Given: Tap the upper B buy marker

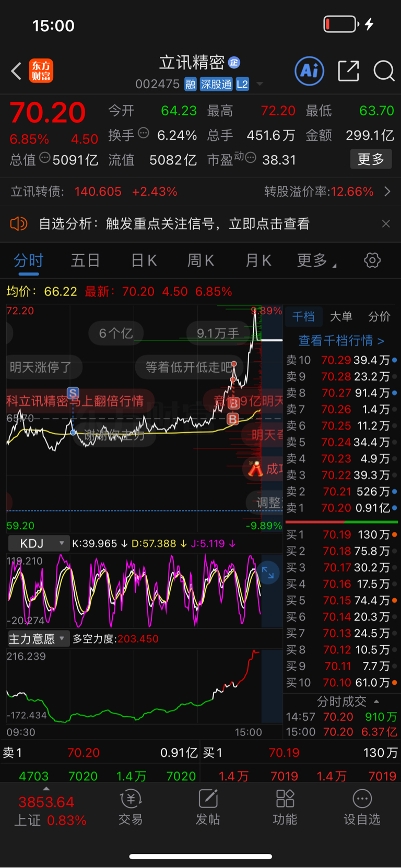Looking at the screenshot, I should pos(233,403).
